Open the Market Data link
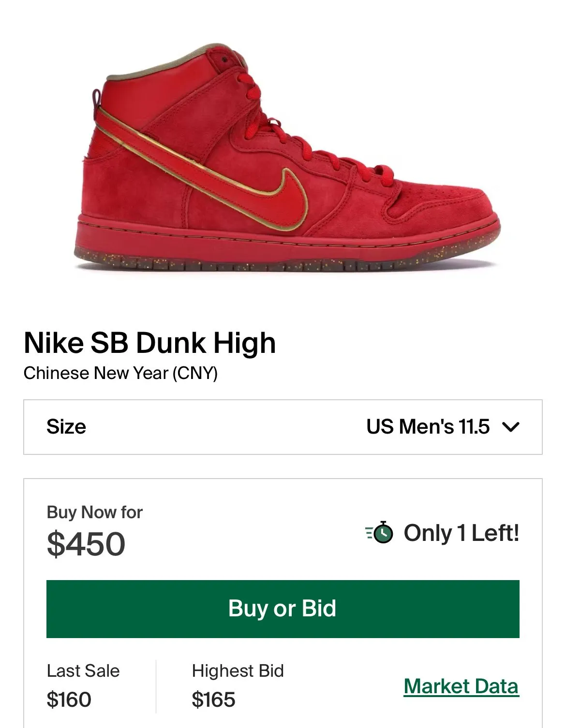 (461, 686)
